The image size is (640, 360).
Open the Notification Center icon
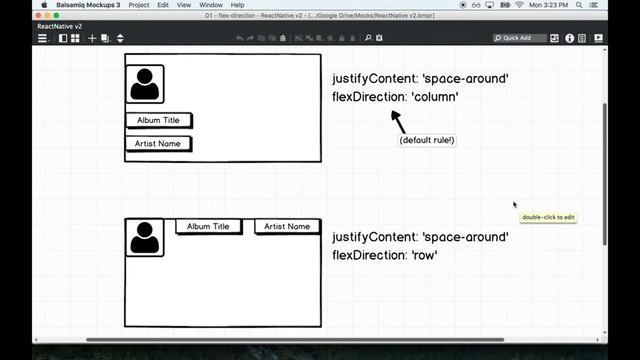pos(594,5)
